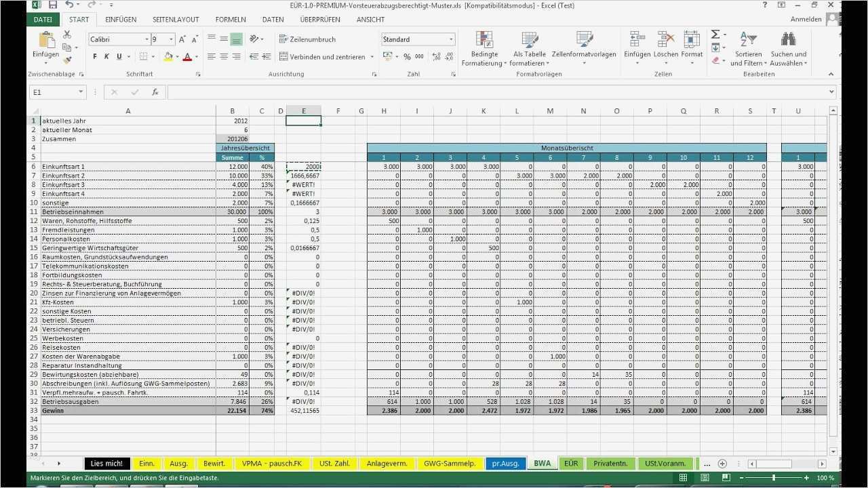This screenshot has width=868, height=488.
Task: Toggle italic formatting
Action: (107, 56)
